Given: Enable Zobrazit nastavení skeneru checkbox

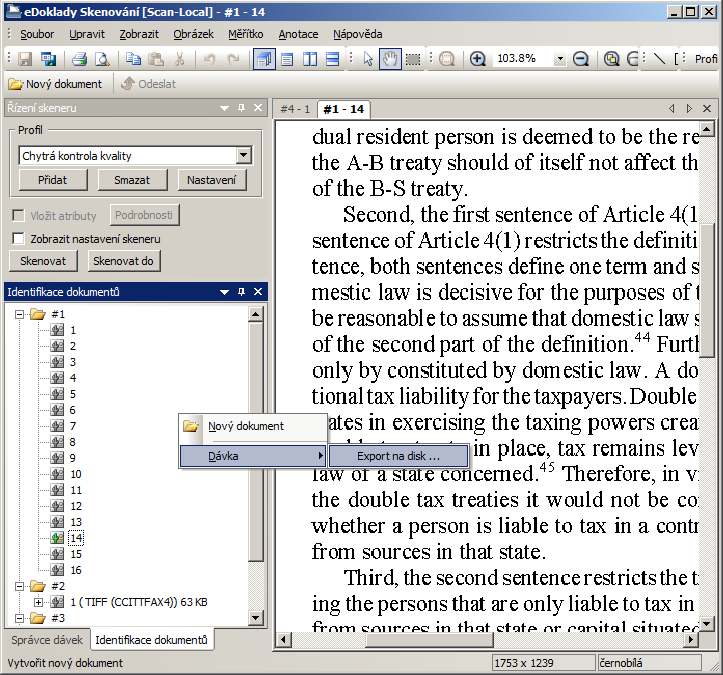Looking at the screenshot, I should tap(18, 239).
